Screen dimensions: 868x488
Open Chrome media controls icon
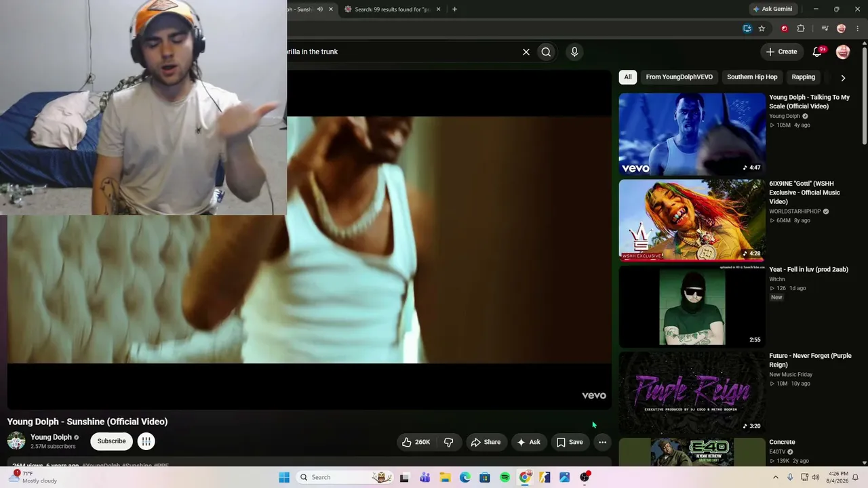click(825, 28)
